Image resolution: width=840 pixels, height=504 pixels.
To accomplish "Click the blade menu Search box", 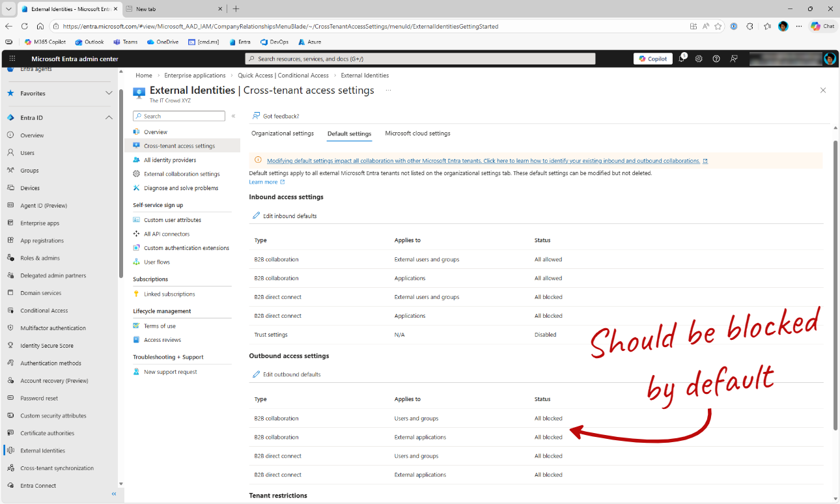I will coord(179,116).
